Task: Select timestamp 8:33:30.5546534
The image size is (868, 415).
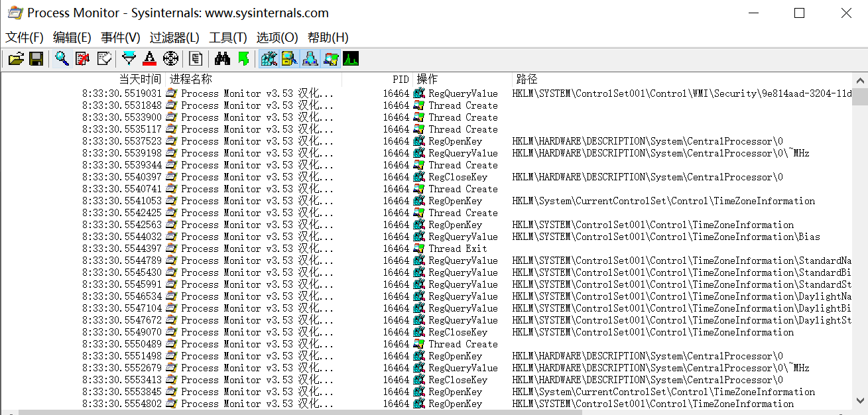Action: tap(122, 296)
